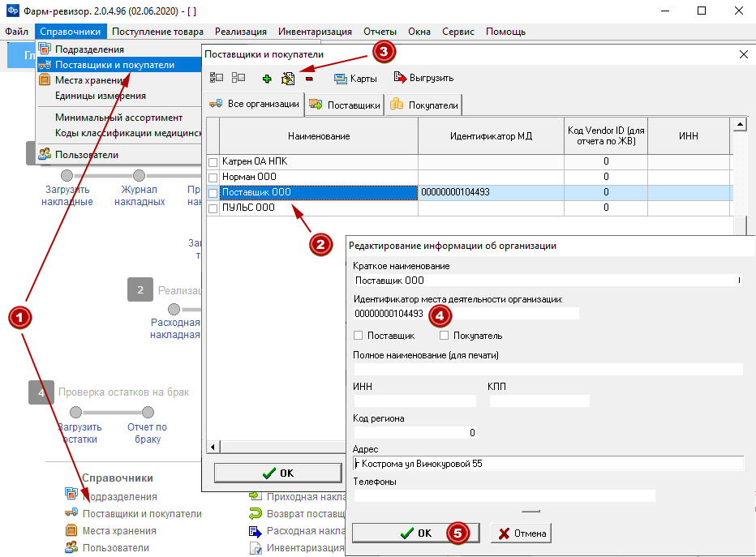Enable the Поставщик checkbox in edit dialog

click(359, 336)
